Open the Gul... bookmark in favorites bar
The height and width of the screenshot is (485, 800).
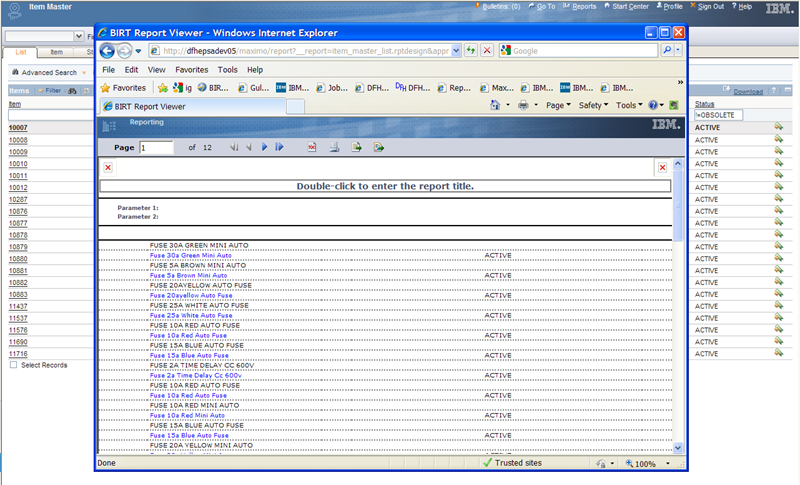pos(254,88)
